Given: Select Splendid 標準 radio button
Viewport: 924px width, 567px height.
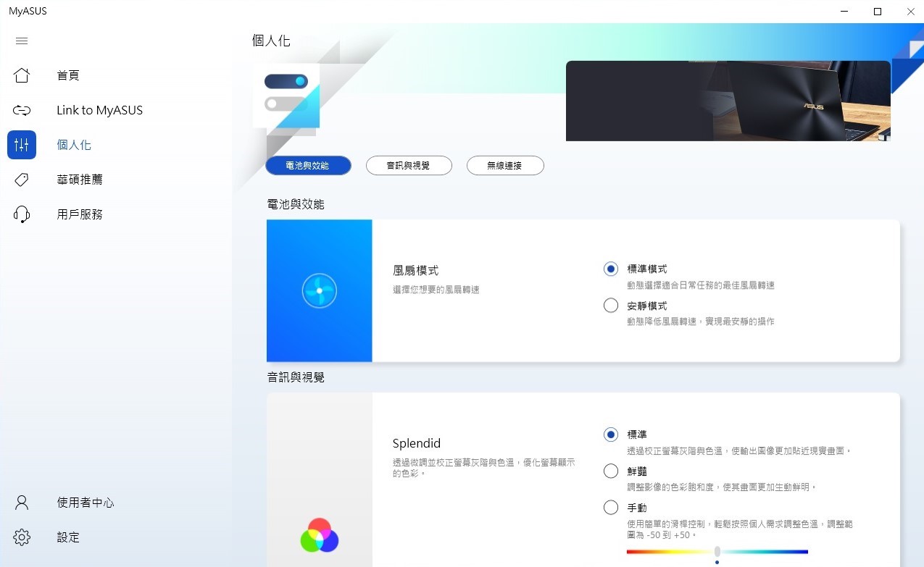Looking at the screenshot, I should (611, 434).
